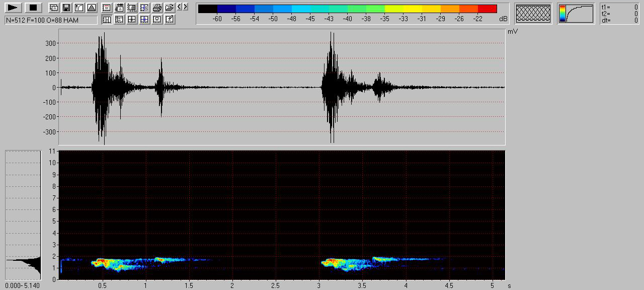Toggle the blue crosshair cursor mode button

point(144,20)
